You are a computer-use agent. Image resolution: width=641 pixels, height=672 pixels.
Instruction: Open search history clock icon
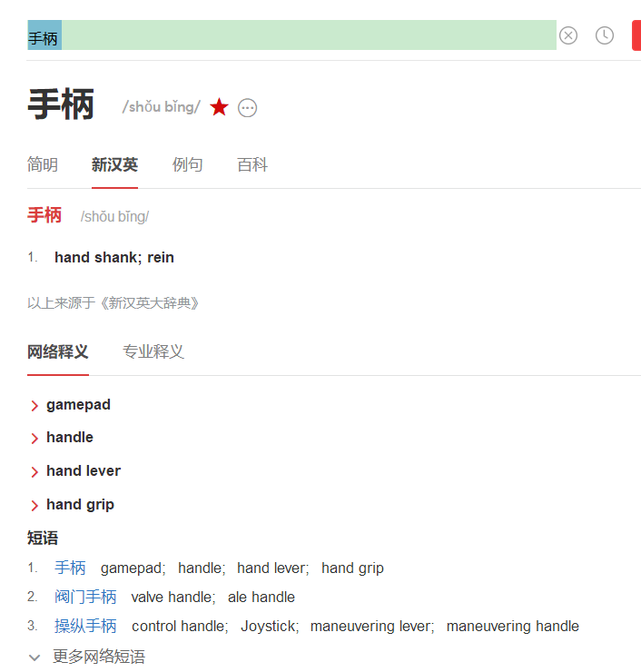pyautogui.click(x=605, y=35)
